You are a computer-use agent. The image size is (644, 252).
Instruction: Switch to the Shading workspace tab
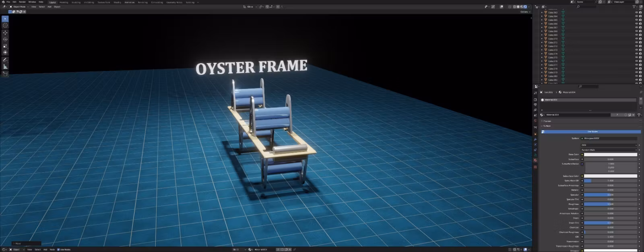[x=117, y=2]
